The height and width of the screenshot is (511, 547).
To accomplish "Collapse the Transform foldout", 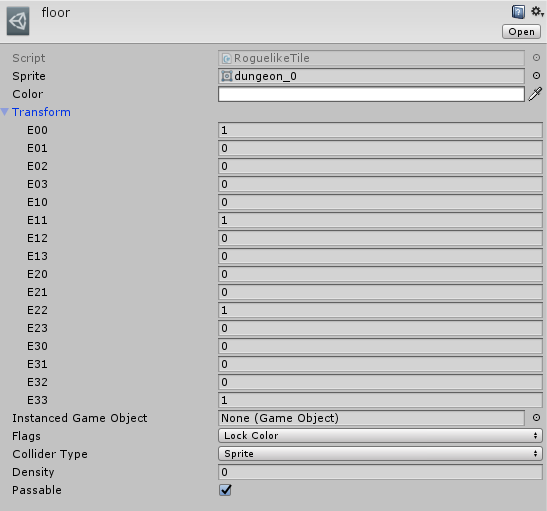I will [5, 112].
